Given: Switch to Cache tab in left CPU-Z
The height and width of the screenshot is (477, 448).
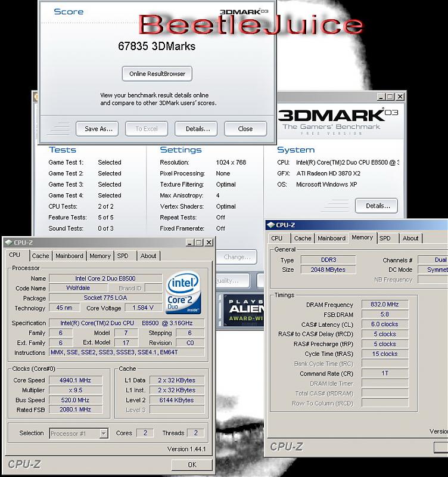Looking at the screenshot, I should click(x=41, y=256).
